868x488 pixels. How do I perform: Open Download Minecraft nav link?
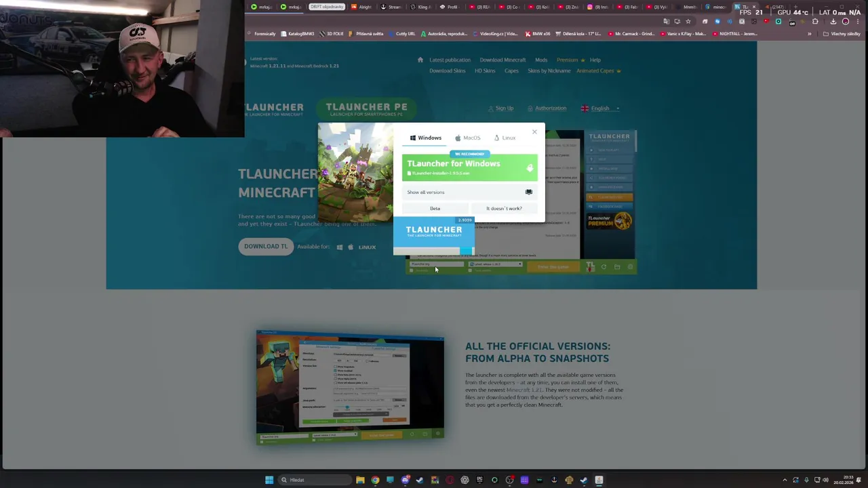[x=502, y=60]
